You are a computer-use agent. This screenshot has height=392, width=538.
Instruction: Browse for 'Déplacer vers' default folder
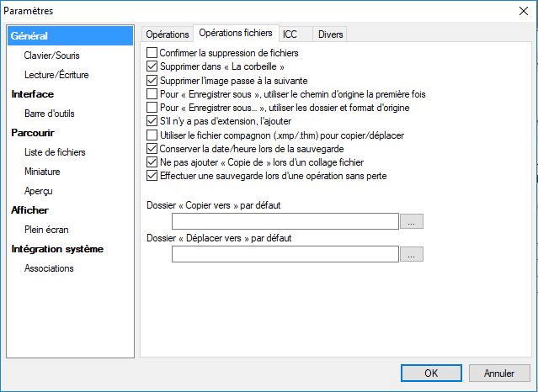pos(411,254)
